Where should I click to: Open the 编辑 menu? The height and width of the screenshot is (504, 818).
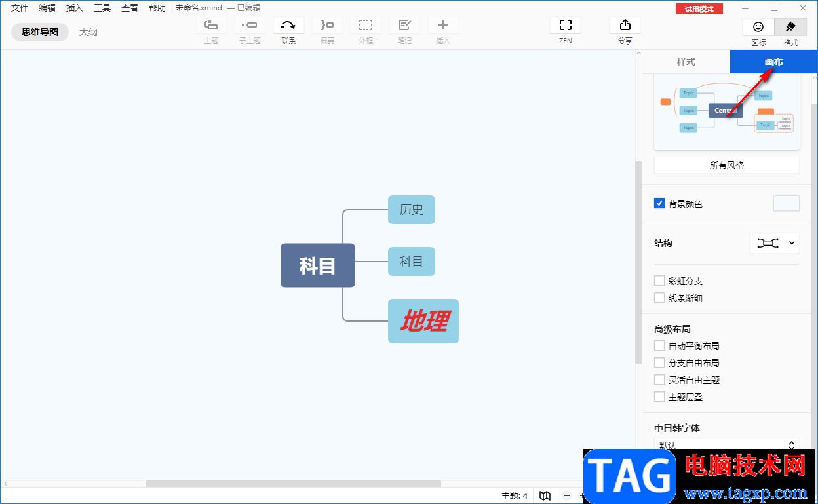pyautogui.click(x=47, y=8)
